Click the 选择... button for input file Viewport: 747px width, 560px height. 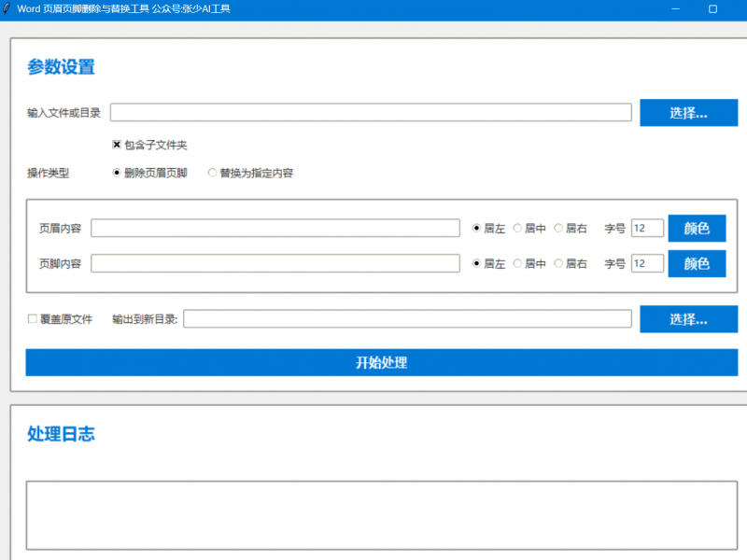tap(688, 113)
